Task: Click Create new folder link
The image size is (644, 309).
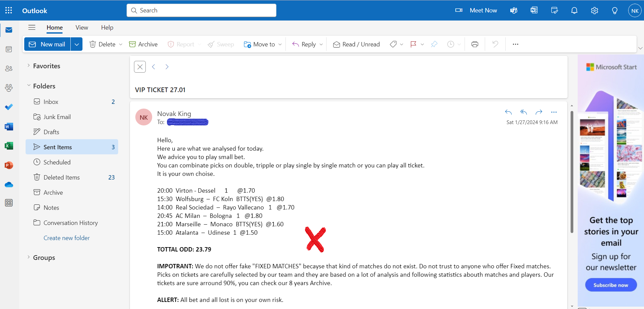Action: click(x=67, y=238)
